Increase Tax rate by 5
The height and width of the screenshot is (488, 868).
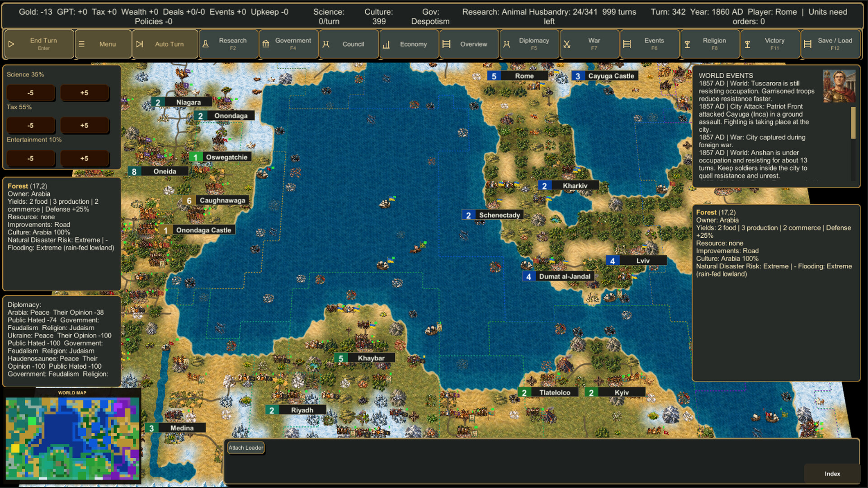pos(85,125)
